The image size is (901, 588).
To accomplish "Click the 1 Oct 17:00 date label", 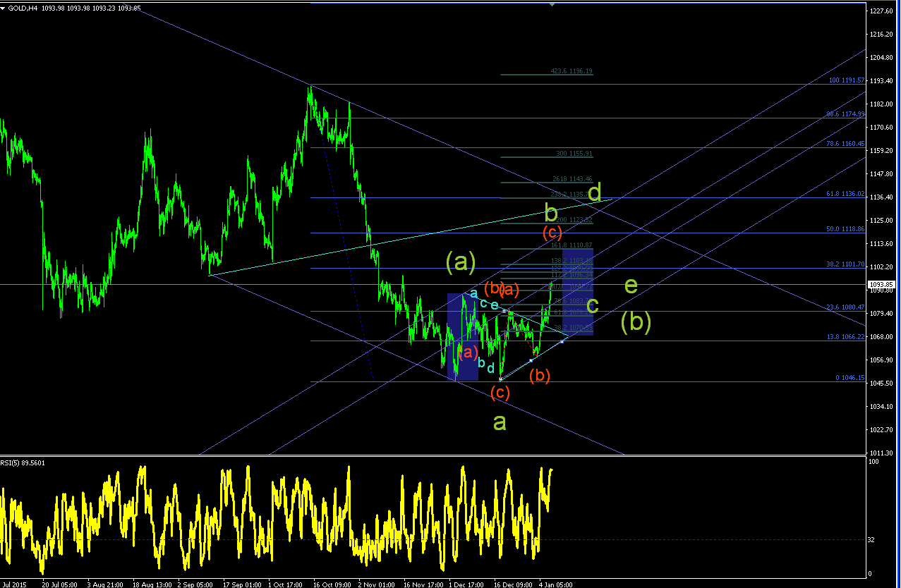I will click(x=286, y=584).
